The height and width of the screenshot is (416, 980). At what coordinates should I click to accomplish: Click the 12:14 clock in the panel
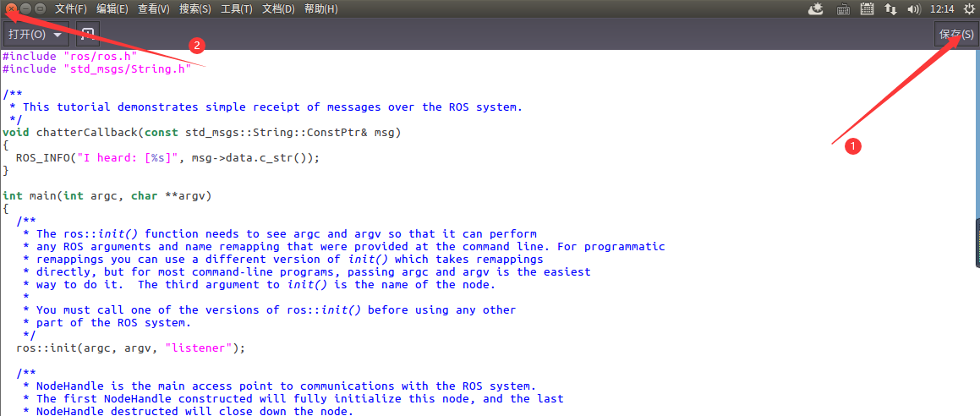point(942,8)
